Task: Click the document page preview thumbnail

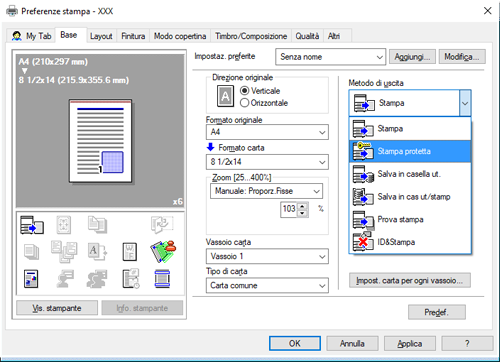Action: click(100, 141)
